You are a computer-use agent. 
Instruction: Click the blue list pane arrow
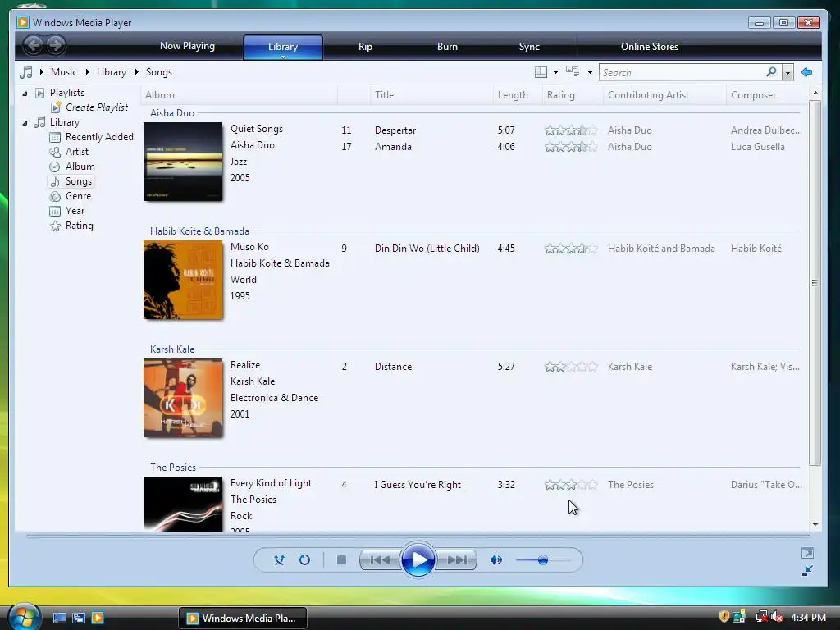click(x=807, y=72)
